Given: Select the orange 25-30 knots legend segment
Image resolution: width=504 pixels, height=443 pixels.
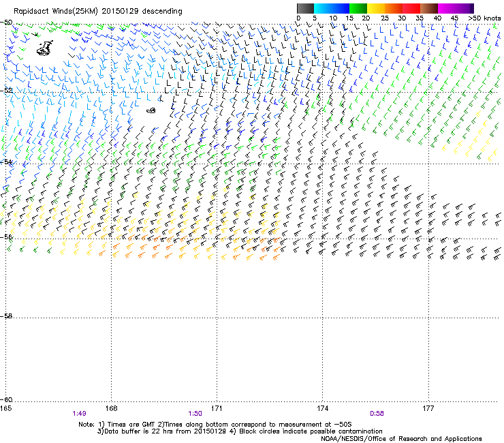Looking at the screenshot, I should pos(393,8).
